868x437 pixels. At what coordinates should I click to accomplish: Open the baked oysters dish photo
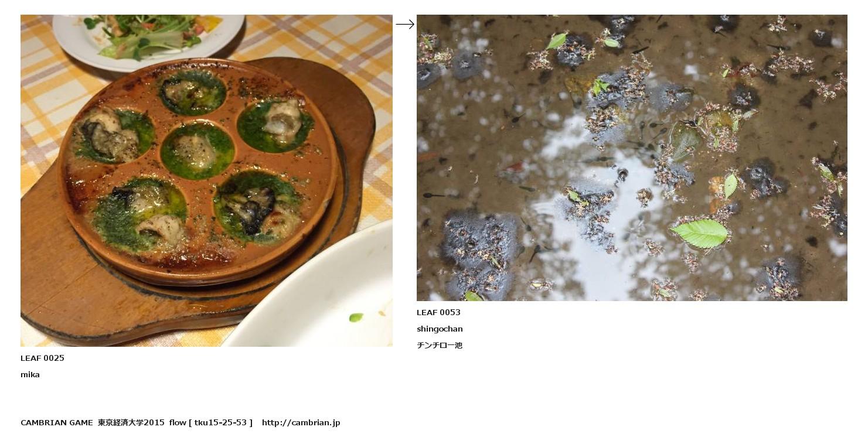206,180
